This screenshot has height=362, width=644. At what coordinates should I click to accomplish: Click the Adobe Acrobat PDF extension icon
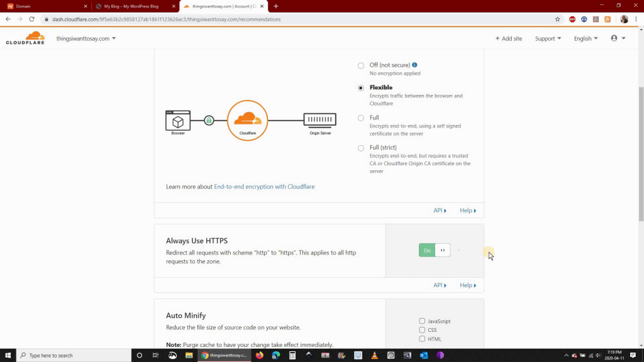click(596, 19)
